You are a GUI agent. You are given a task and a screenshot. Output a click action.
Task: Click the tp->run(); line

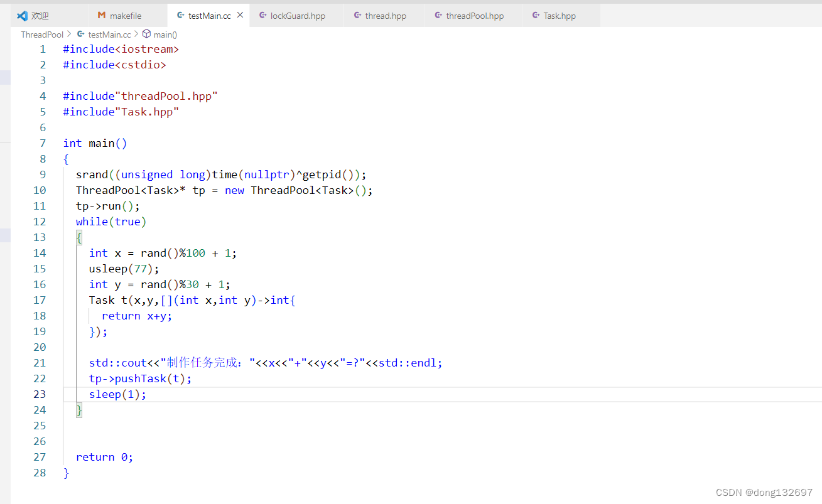(108, 206)
